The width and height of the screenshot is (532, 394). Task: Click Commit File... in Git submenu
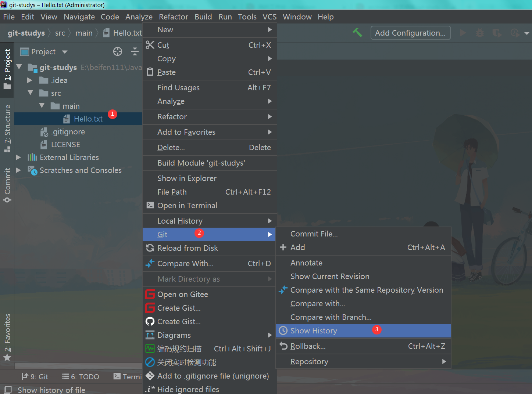[x=363, y=234]
